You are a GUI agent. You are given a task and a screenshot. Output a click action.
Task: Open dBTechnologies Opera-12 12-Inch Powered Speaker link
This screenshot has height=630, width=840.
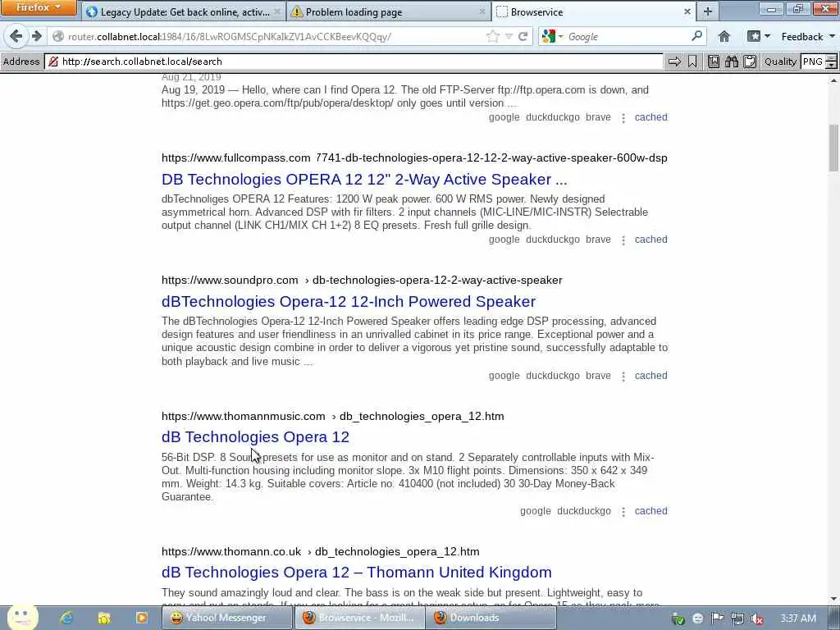tap(349, 301)
